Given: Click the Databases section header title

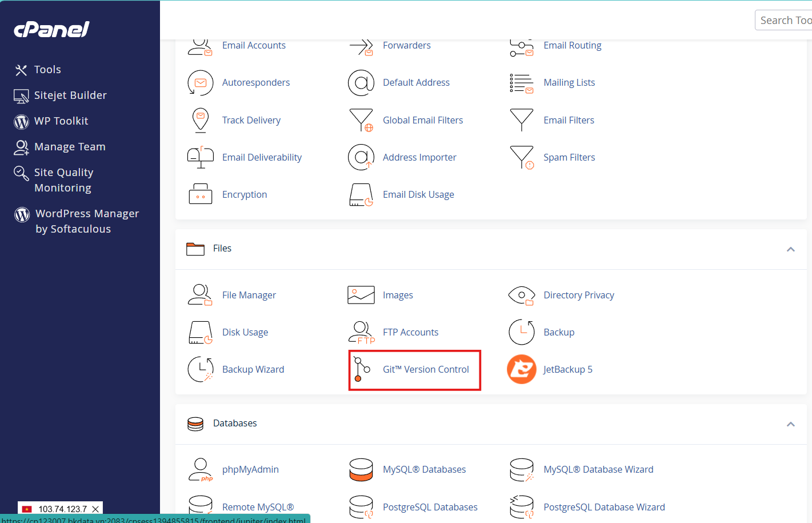Looking at the screenshot, I should (x=235, y=423).
